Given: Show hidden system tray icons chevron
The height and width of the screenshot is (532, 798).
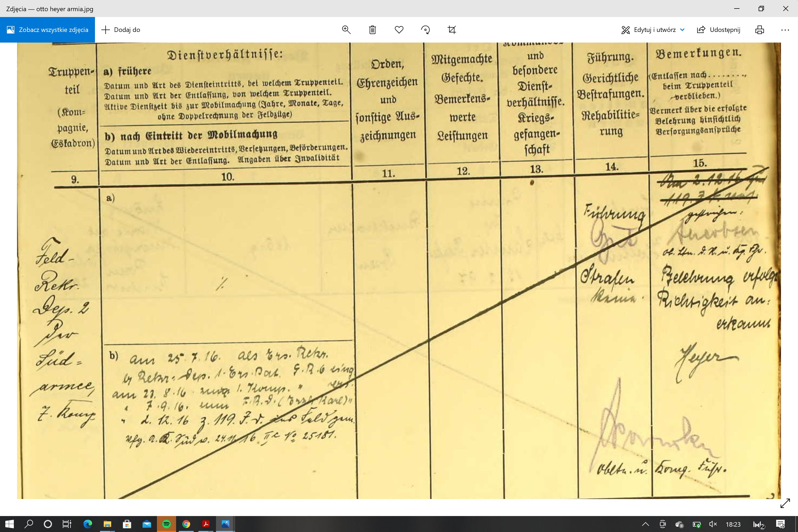Looking at the screenshot, I should point(645,524).
